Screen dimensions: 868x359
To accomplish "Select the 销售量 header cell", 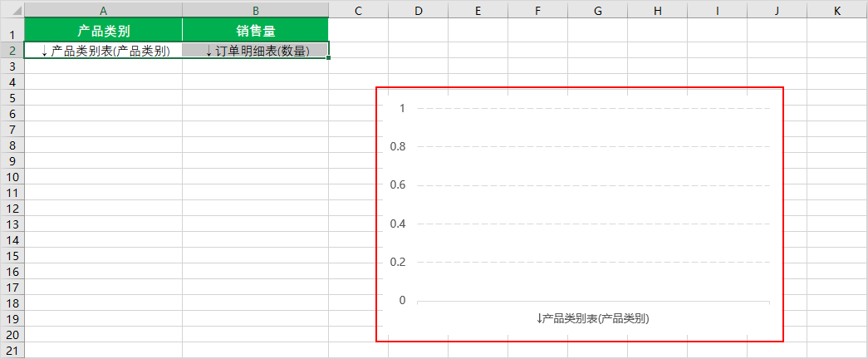I will click(255, 30).
